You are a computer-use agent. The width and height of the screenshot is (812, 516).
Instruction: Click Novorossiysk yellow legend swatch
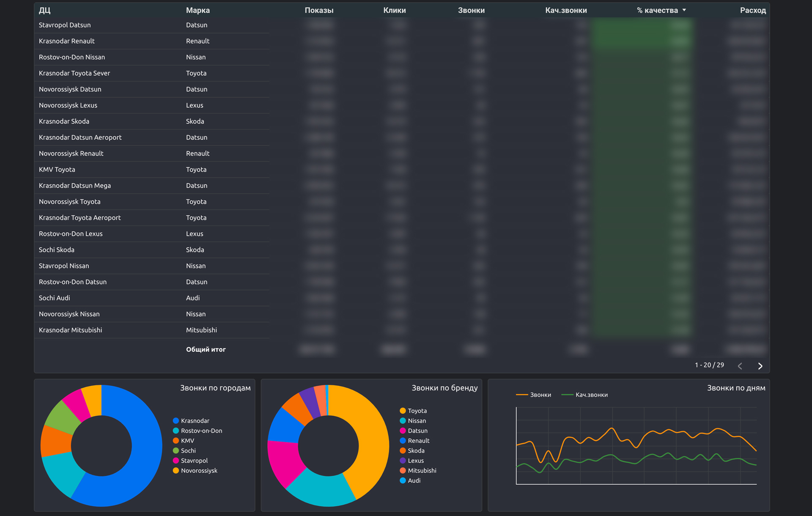click(x=176, y=471)
